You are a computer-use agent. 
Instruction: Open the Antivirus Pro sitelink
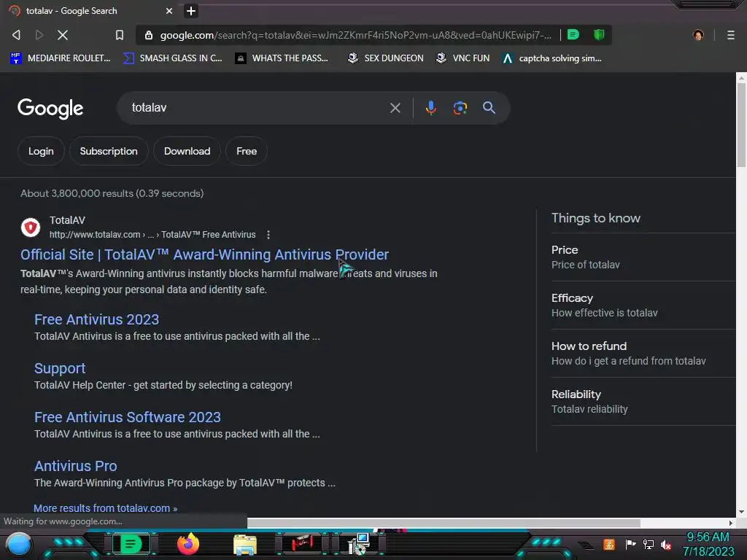(75, 466)
